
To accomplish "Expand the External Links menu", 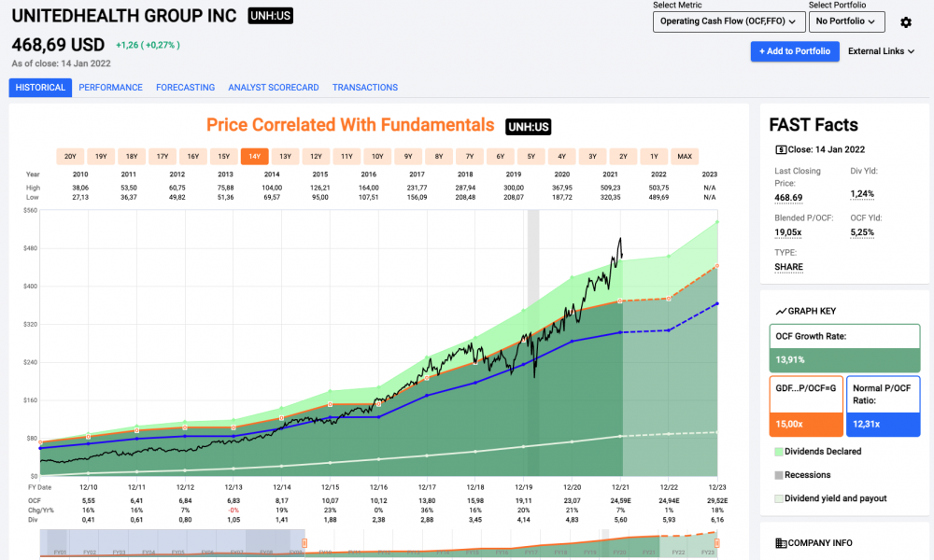I will click(x=882, y=51).
